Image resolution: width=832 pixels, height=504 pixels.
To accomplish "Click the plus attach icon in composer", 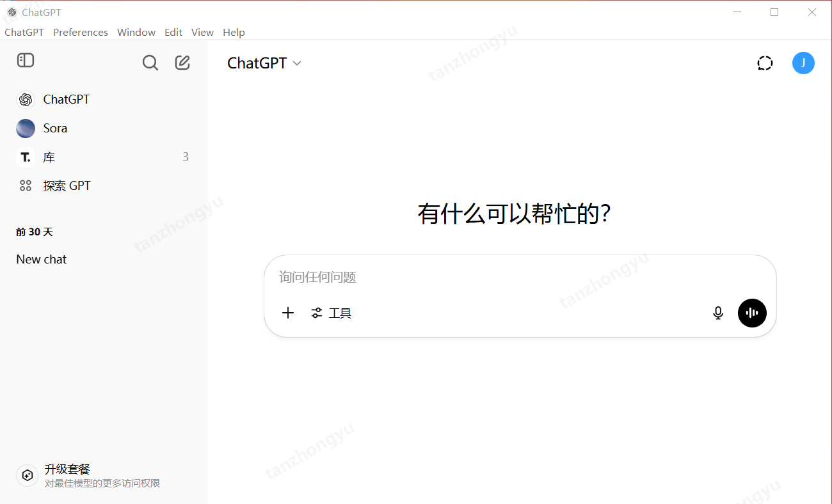I will tap(288, 313).
